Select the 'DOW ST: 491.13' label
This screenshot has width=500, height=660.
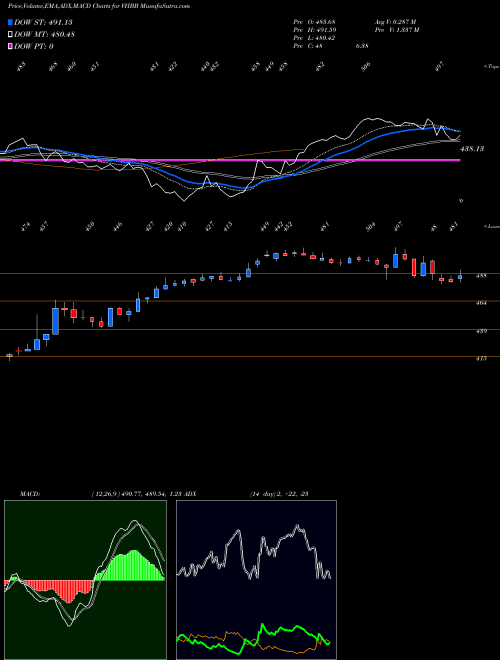[x=44, y=22]
